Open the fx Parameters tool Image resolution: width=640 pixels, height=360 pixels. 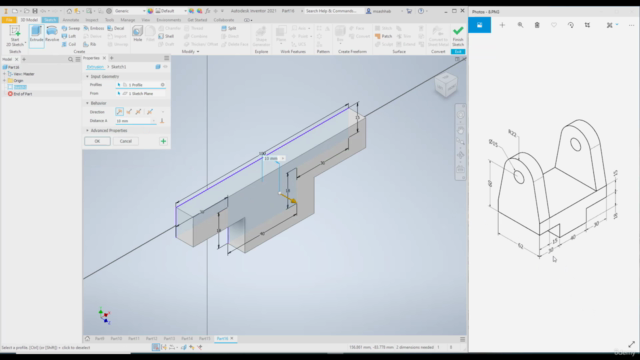point(208,11)
